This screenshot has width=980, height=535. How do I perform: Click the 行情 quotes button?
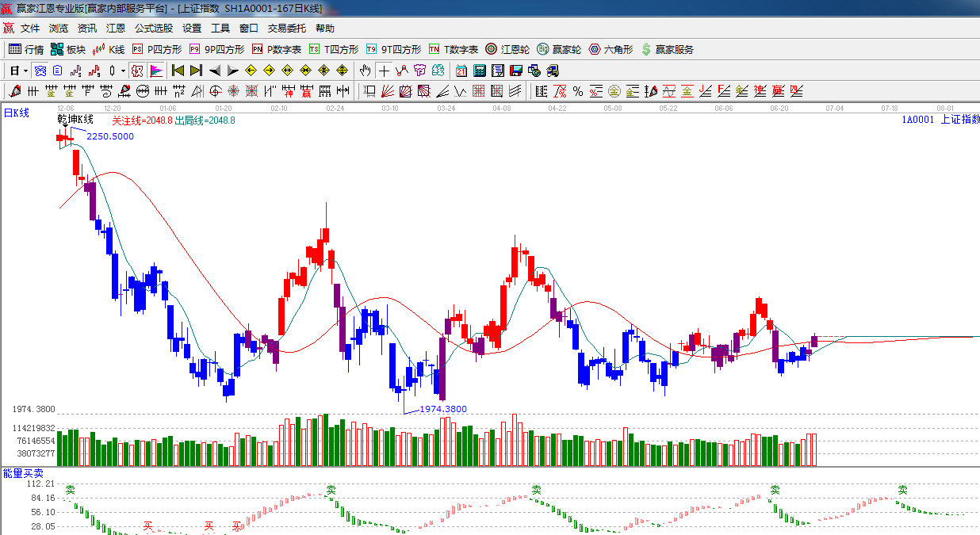pyautogui.click(x=26, y=49)
